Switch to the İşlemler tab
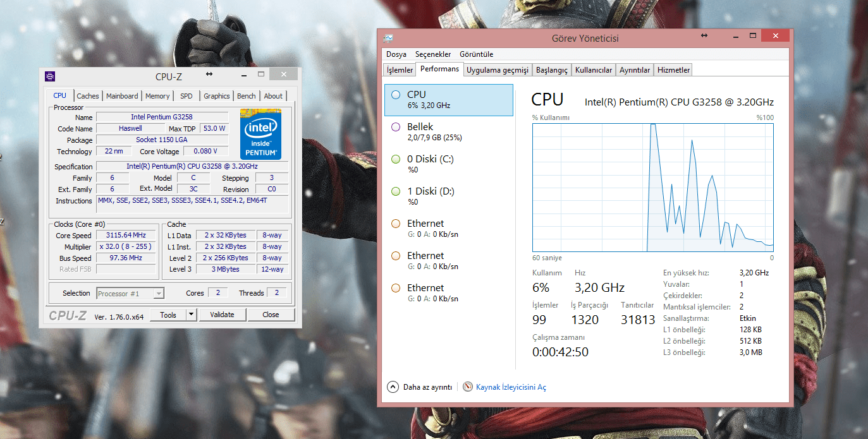This screenshot has height=439, width=868. 400,70
